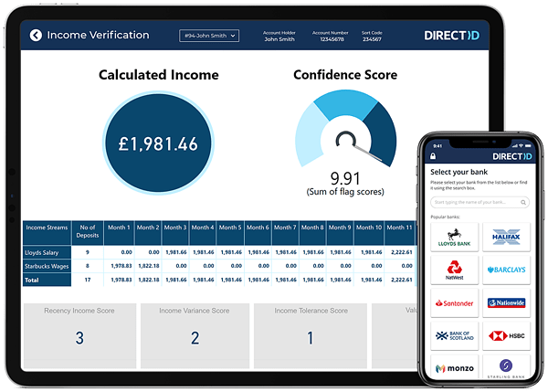Open the #94-John Smith account dropdown

209,36
